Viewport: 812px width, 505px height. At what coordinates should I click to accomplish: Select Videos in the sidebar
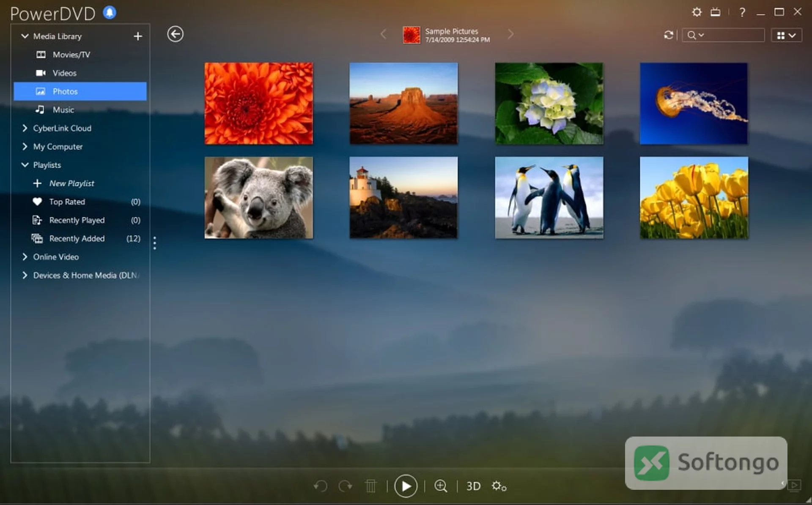coord(80,73)
